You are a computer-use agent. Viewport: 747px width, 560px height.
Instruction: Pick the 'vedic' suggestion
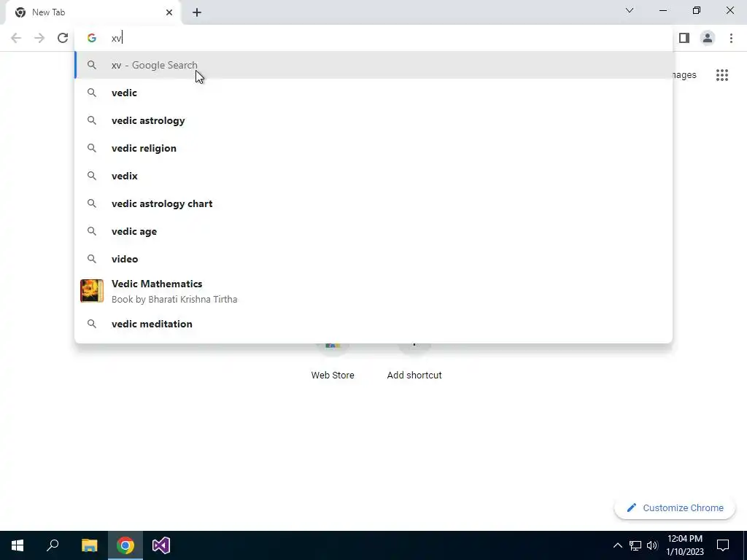tap(373, 93)
